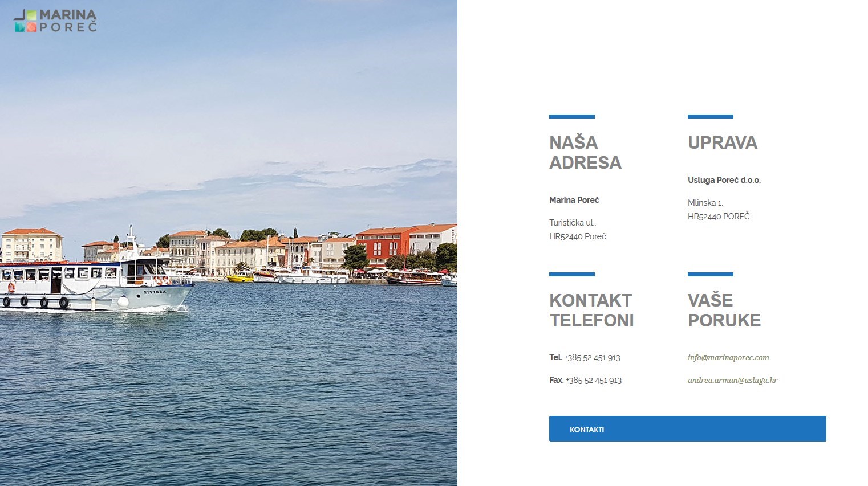Click the HR52440 Poreč text under Naša adresa

point(578,236)
